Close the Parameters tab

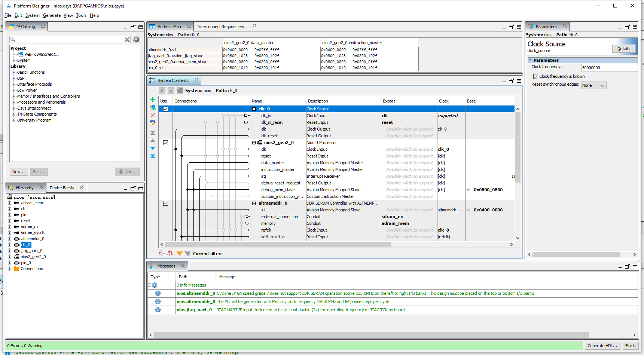point(565,27)
